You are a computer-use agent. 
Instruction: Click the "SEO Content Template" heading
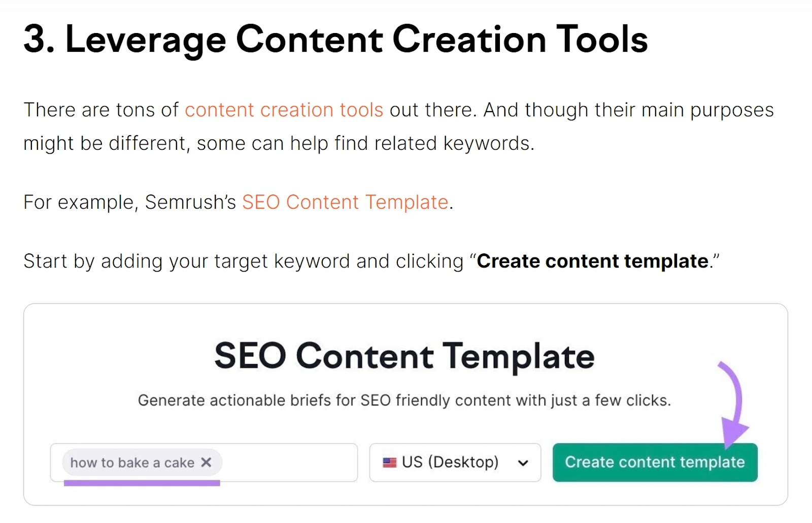tap(404, 355)
